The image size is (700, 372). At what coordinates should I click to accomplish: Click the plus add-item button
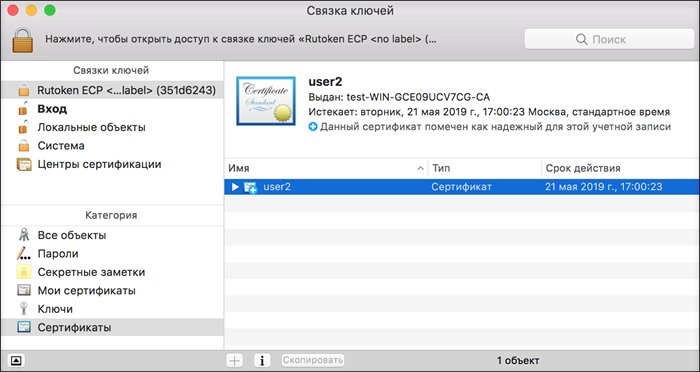click(234, 360)
